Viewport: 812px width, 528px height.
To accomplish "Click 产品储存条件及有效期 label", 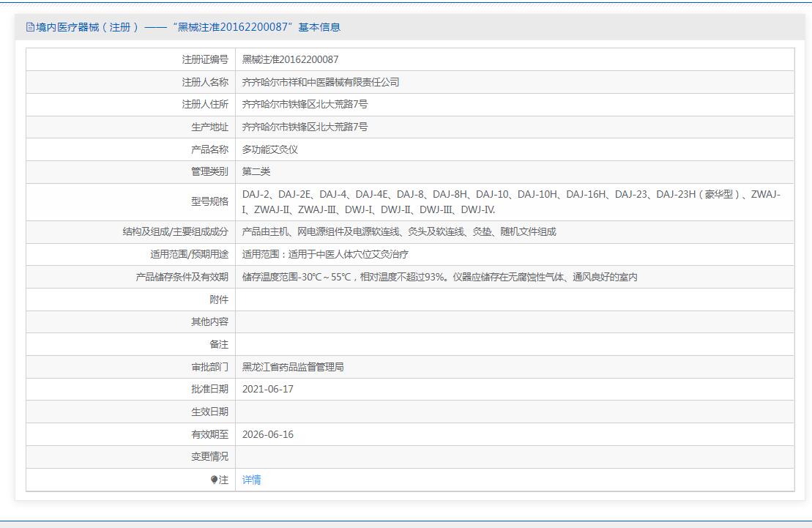I will (182, 277).
